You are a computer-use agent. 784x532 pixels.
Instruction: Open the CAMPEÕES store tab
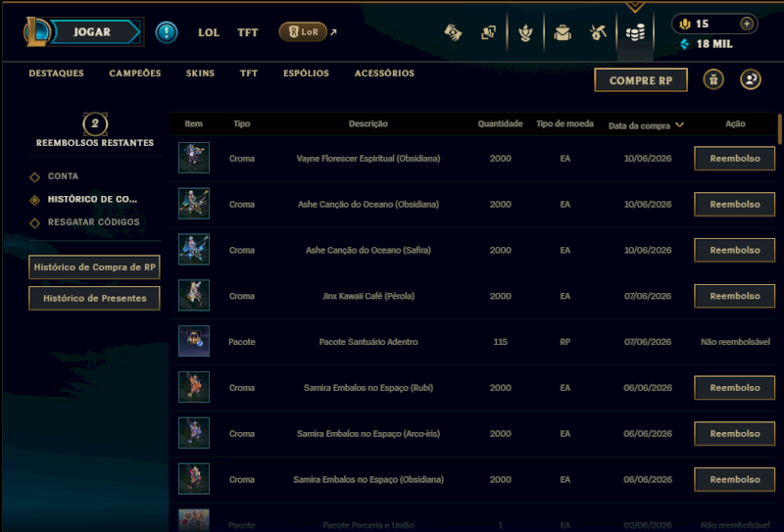pos(135,73)
